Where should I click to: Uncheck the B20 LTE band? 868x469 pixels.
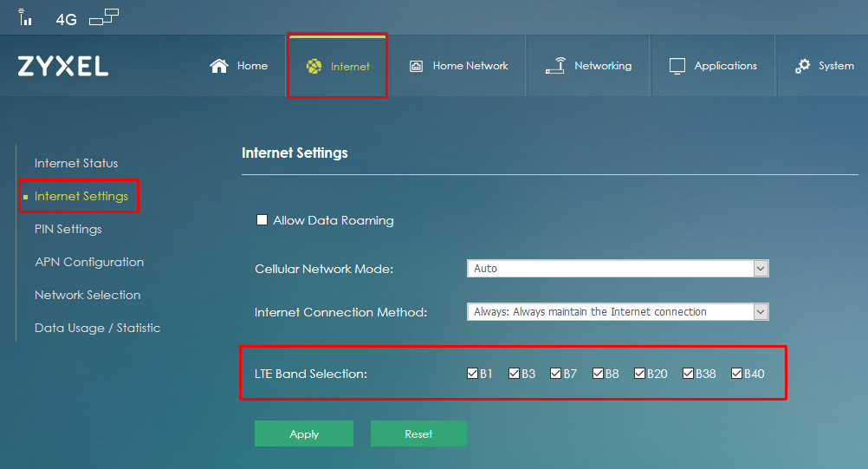point(640,374)
